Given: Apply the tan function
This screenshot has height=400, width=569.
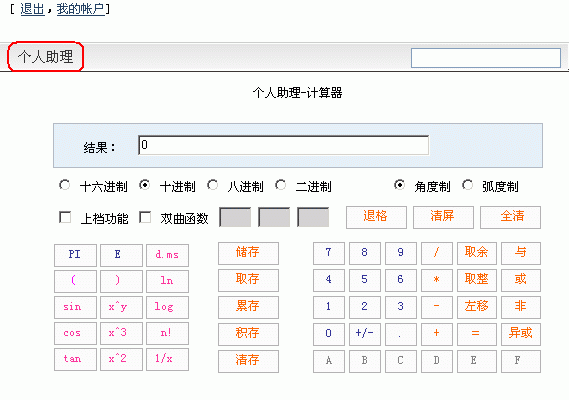Looking at the screenshot, I should 75,359.
